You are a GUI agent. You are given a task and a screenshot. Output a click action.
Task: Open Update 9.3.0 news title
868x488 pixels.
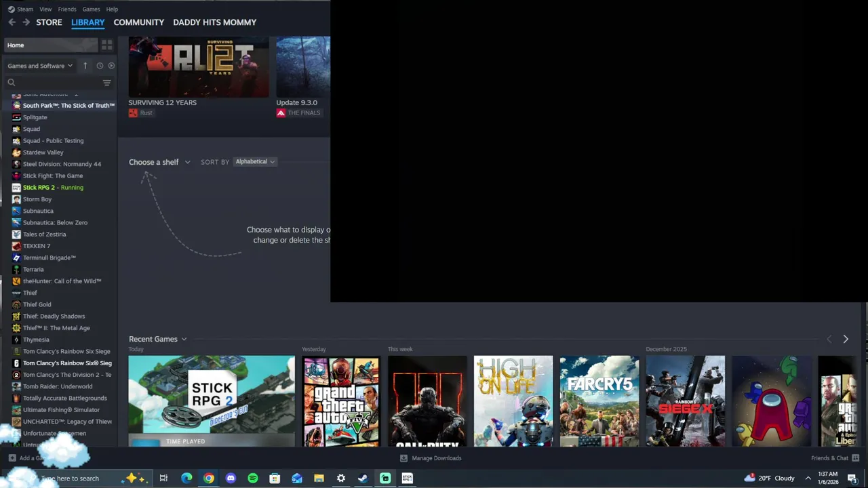click(296, 102)
